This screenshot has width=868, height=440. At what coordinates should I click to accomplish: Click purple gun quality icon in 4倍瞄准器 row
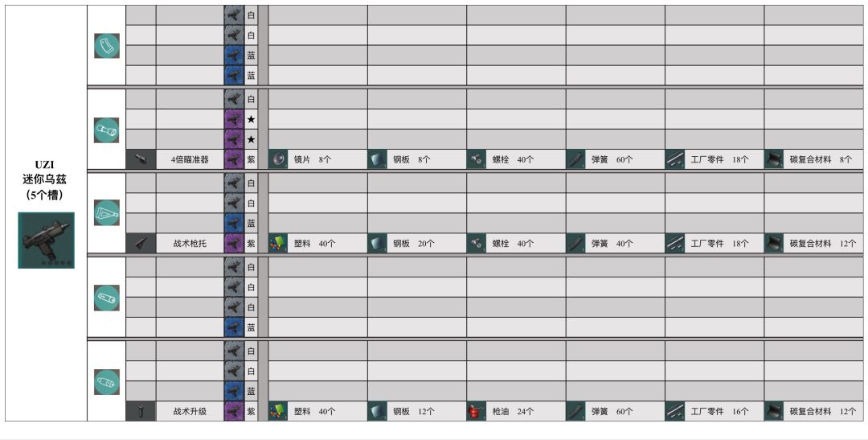tap(234, 159)
